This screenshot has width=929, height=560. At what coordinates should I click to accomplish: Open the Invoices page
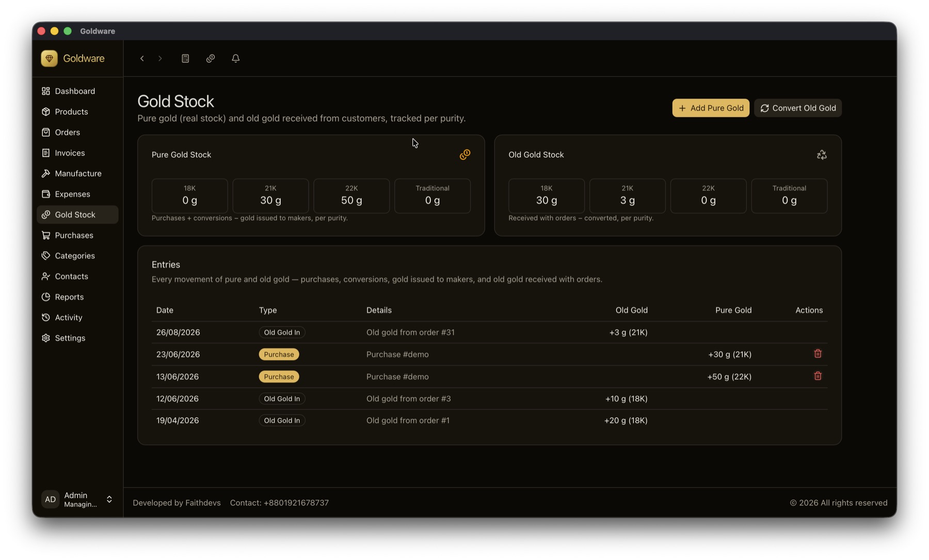pos(77,153)
